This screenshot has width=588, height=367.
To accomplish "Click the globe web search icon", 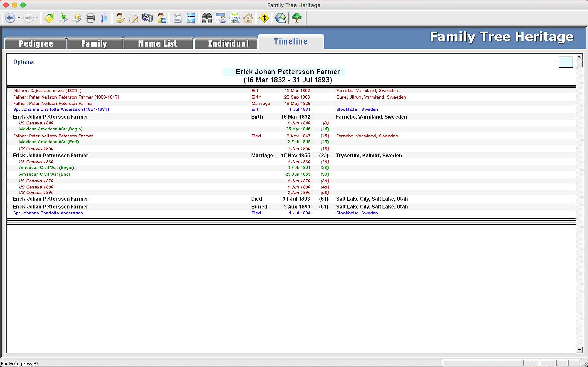I will click(x=281, y=18).
